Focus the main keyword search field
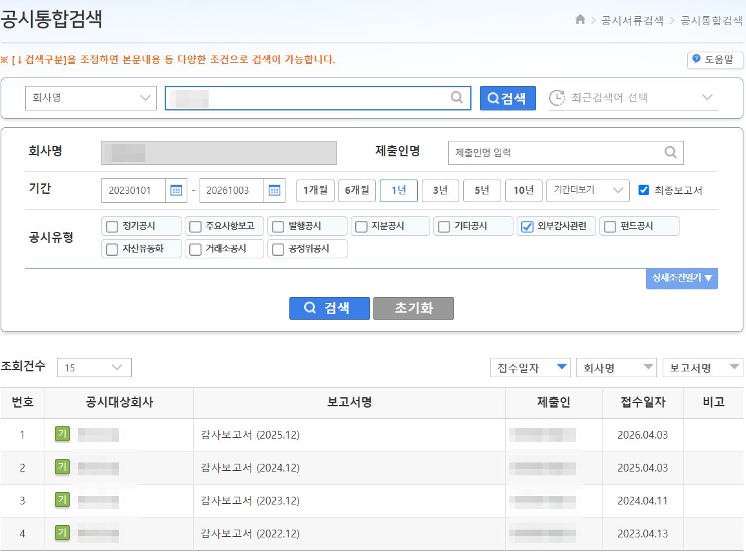Screen dimensions: 746x560 click(318, 98)
